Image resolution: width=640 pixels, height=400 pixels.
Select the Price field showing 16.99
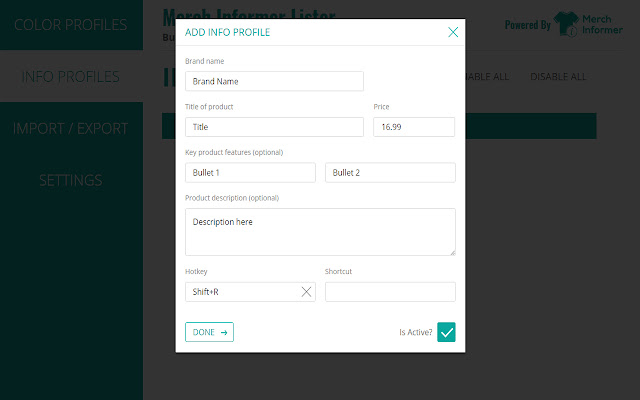pos(414,127)
